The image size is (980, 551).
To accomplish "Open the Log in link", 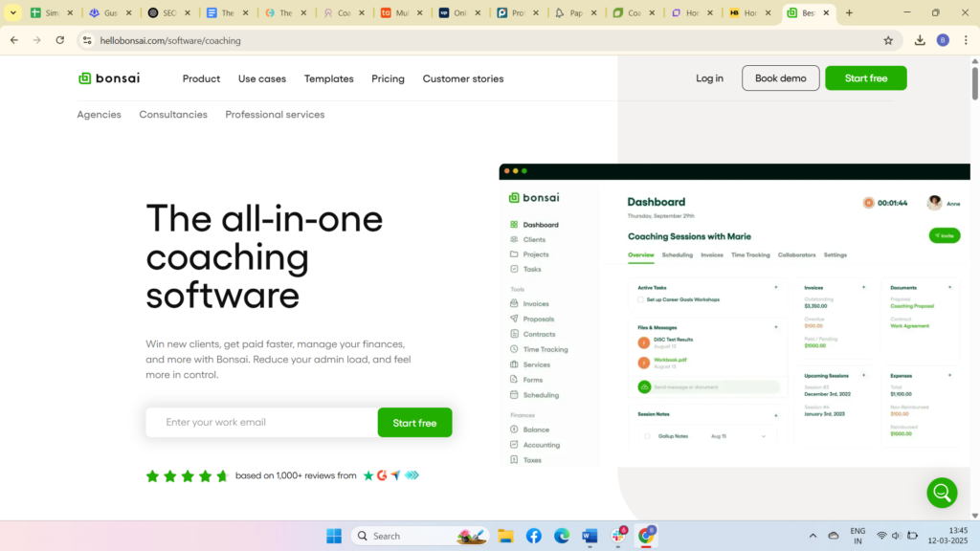I will [709, 78].
